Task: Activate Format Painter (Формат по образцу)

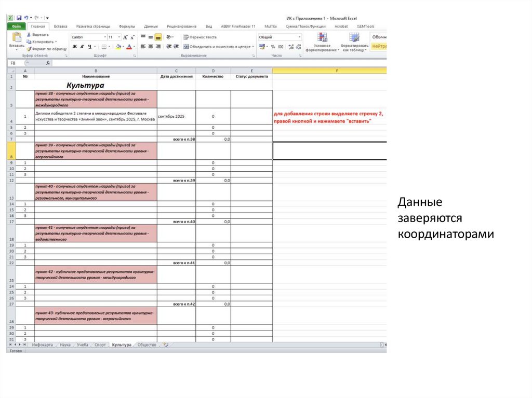Action: [x=46, y=49]
